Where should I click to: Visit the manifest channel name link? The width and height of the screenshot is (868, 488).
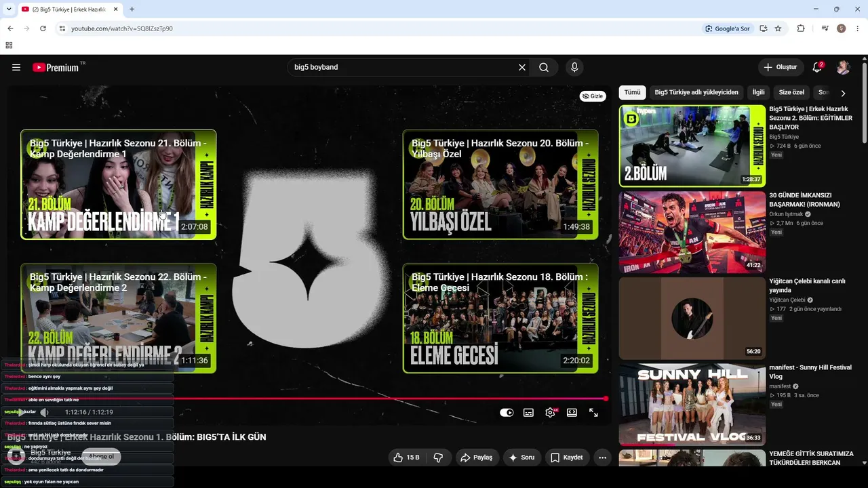[x=781, y=386]
